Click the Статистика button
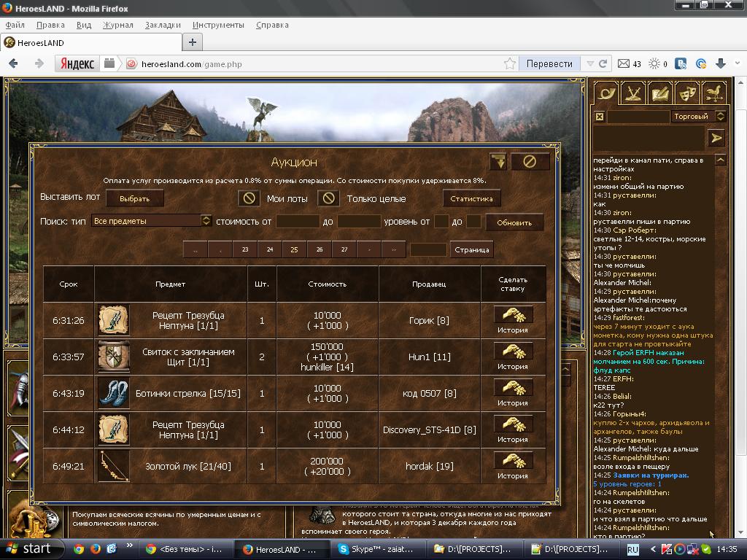Image resolution: width=747 pixels, height=560 pixels. 471,198
